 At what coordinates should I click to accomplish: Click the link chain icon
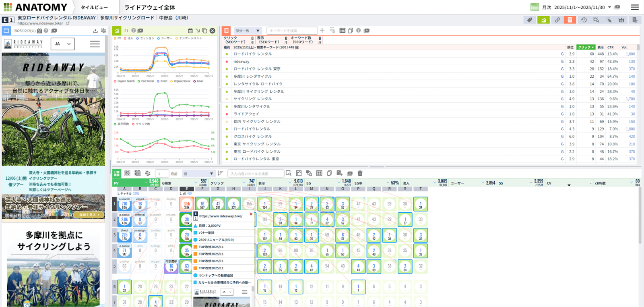557,20
